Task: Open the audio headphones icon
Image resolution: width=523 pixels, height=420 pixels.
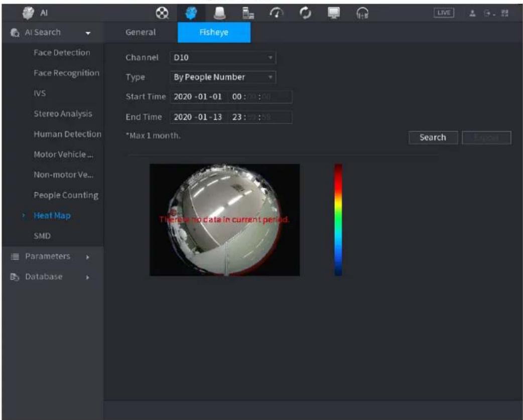Action: pyautogui.click(x=362, y=14)
